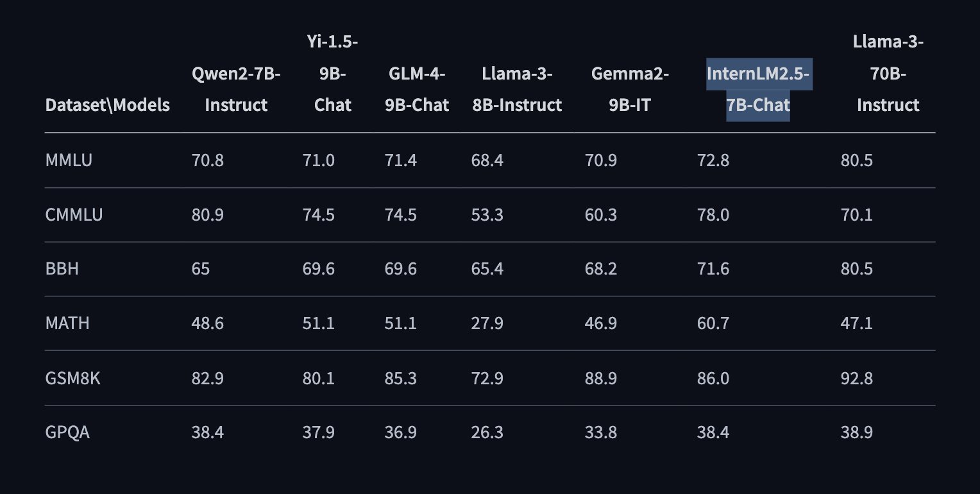Select the GLM-4-9B-Chat column header
This screenshot has height=494, width=980.
coord(419,90)
